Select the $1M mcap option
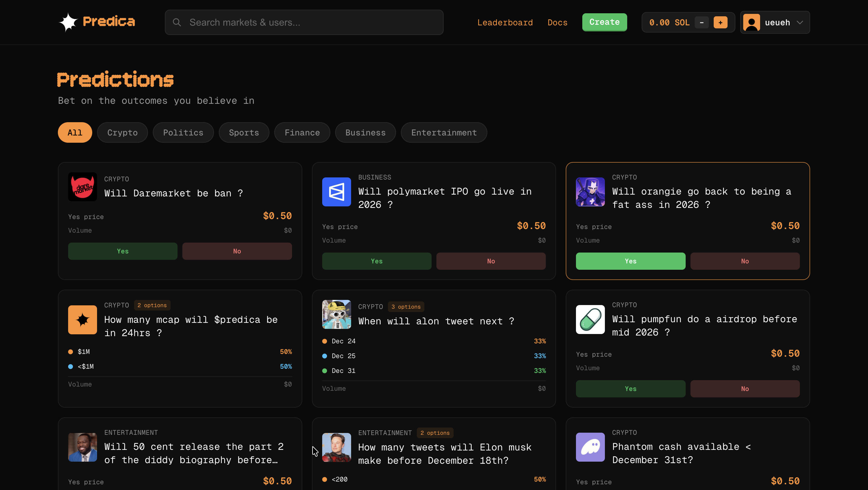 [83, 352]
